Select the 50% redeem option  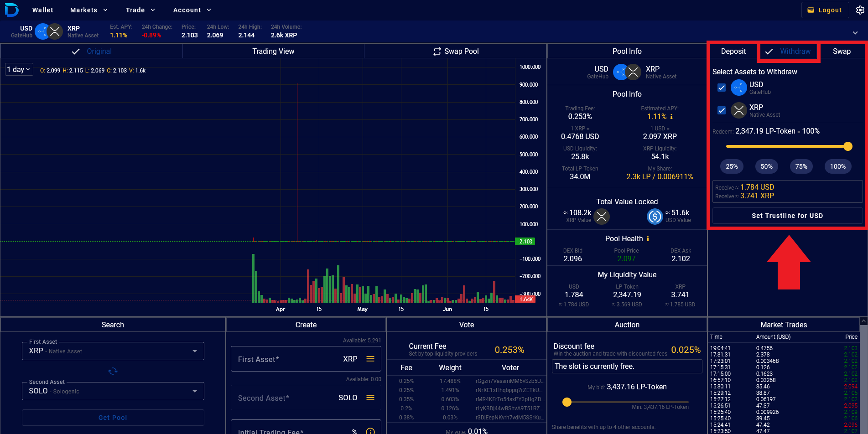(x=766, y=166)
